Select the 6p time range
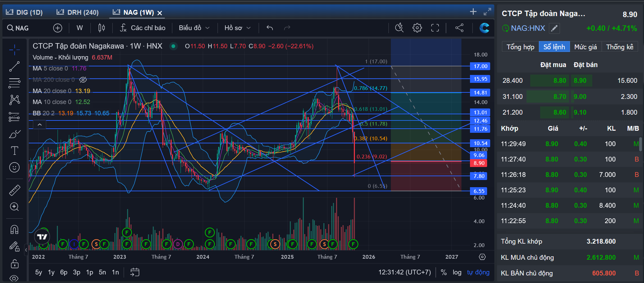The image size is (644, 283). (x=64, y=272)
